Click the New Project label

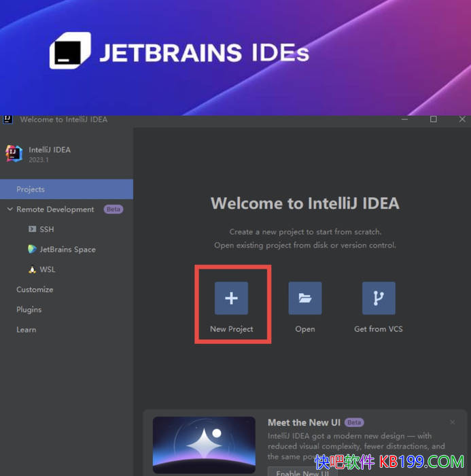pyautogui.click(x=232, y=329)
